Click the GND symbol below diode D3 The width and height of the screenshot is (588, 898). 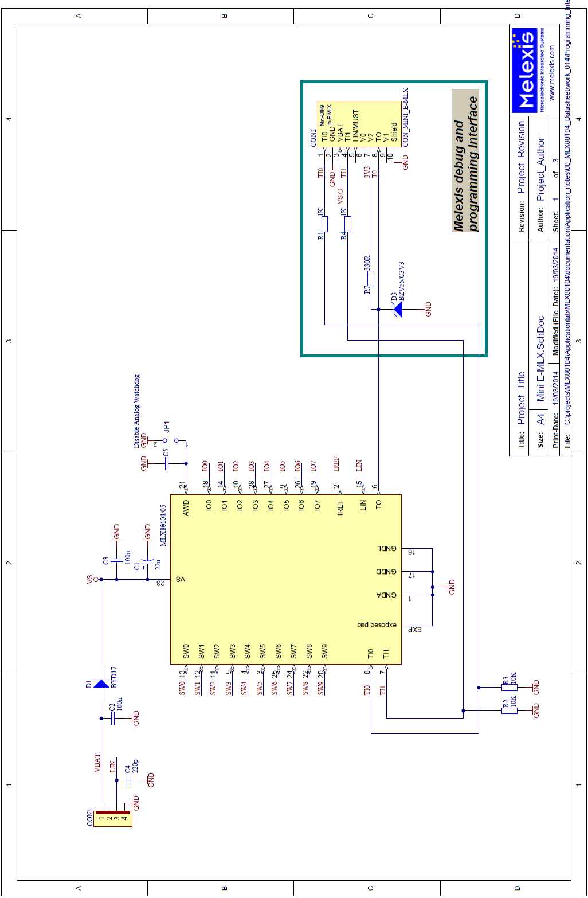(x=428, y=308)
